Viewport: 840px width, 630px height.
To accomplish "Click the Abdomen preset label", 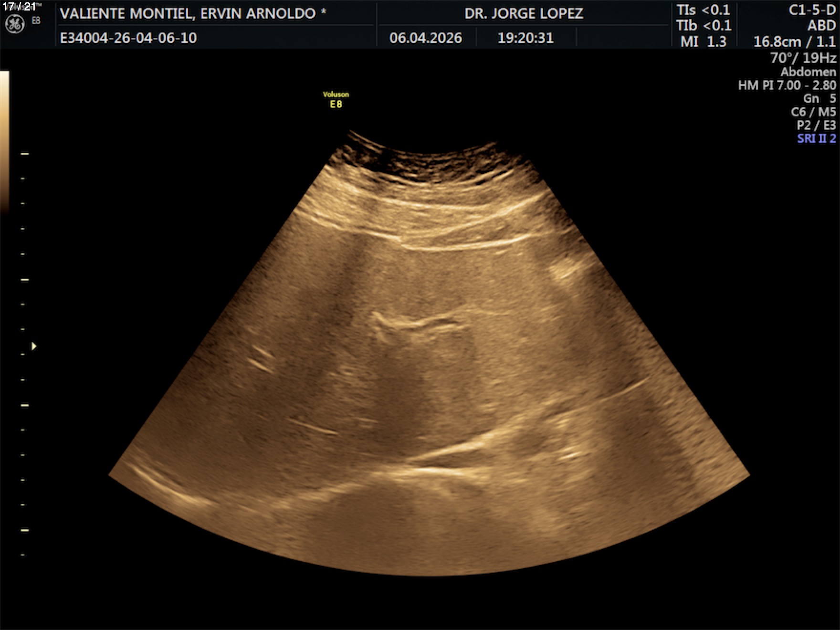I will click(x=808, y=72).
